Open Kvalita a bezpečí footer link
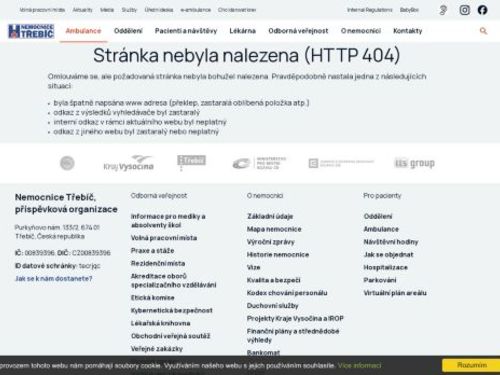The height and width of the screenshot is (375, 500). coord(273,280)
